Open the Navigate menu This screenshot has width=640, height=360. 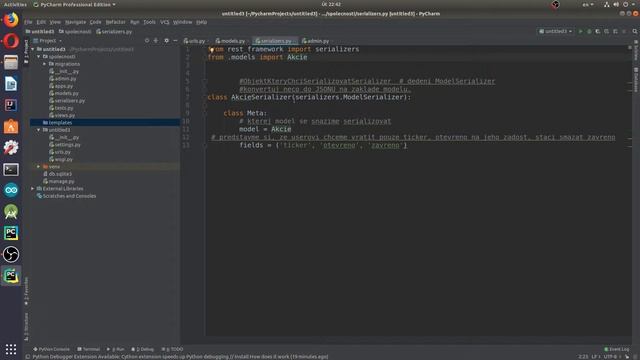click(x=76, y=22)
